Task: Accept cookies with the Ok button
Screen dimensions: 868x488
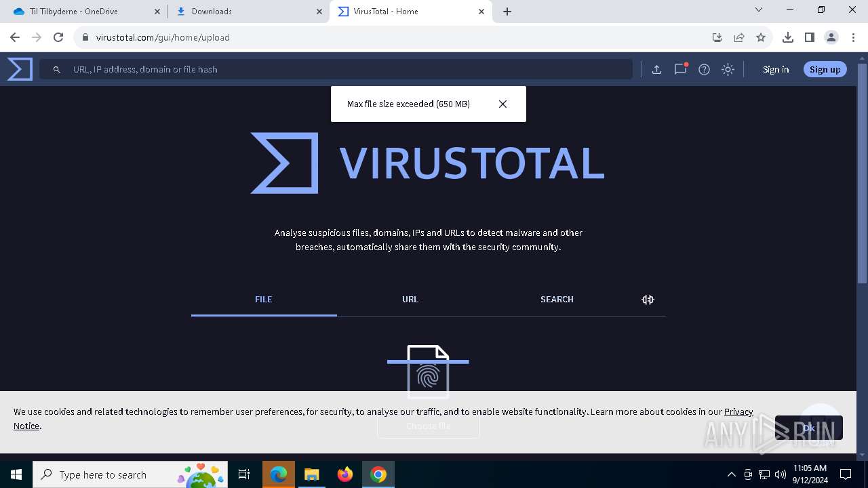Action: tap(808, 428)
